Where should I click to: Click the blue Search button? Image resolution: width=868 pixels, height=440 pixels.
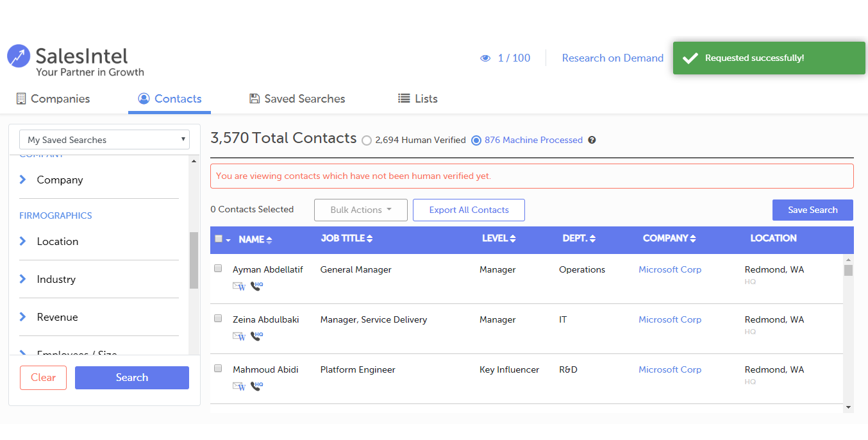[x=132, y=378]
